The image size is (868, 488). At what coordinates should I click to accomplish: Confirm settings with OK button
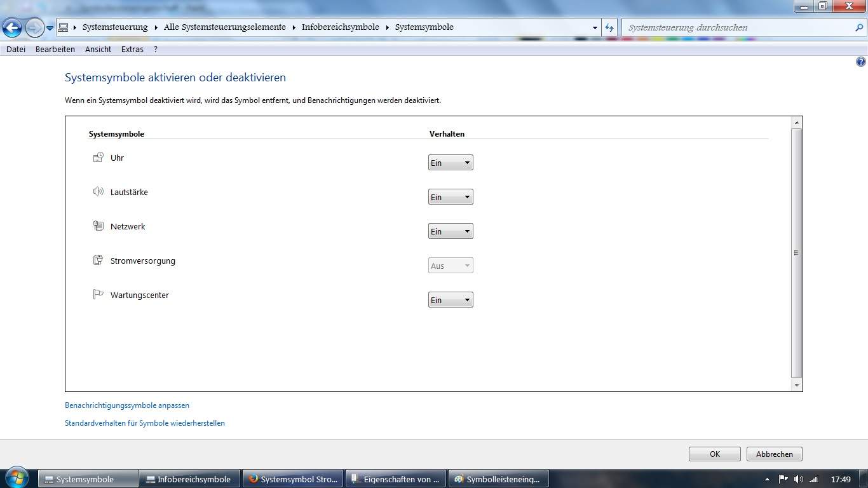tap(714, 454)
